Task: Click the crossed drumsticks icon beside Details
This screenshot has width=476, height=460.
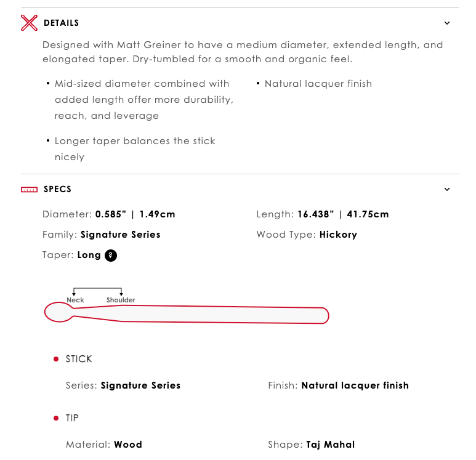Action: click(29, 23)
